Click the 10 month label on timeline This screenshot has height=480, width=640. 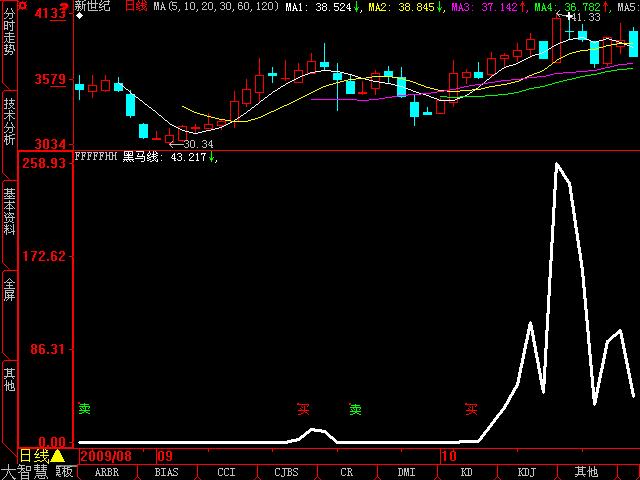point(449,456)
